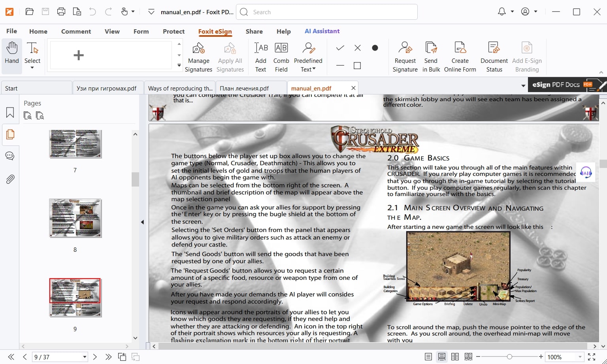Collapse the navigation panel arrow

tap(142, 222)
